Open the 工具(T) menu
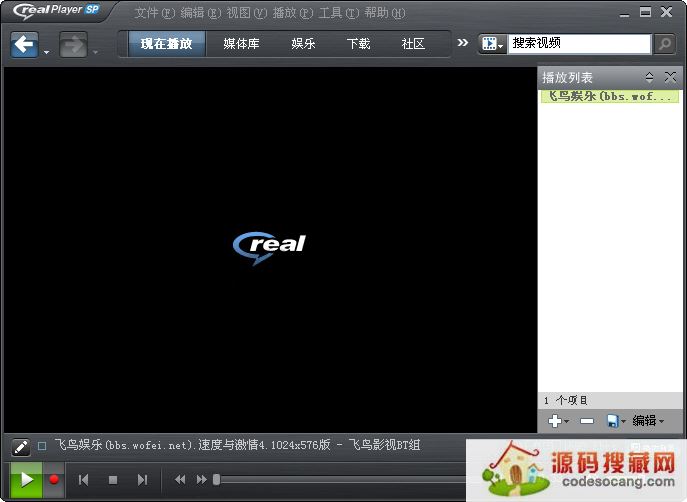 click(x=339, y=13)
